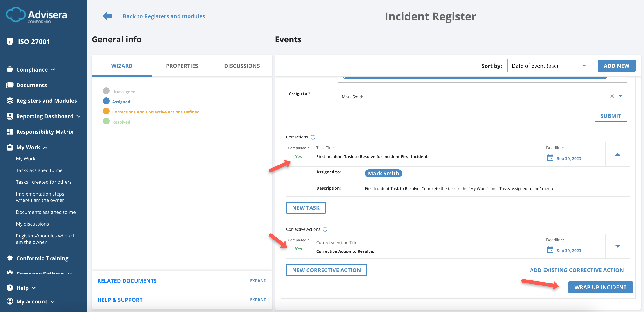Open the Discussions tab

242,66
